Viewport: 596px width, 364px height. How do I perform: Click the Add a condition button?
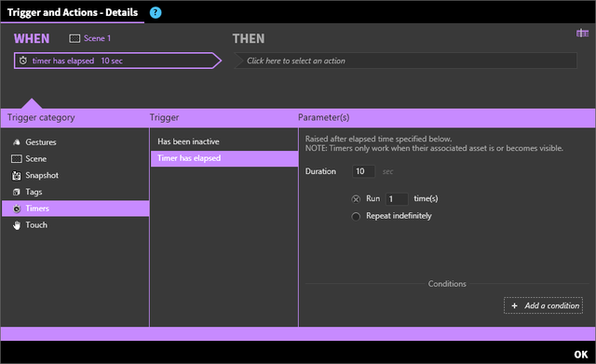pos(543,305)
